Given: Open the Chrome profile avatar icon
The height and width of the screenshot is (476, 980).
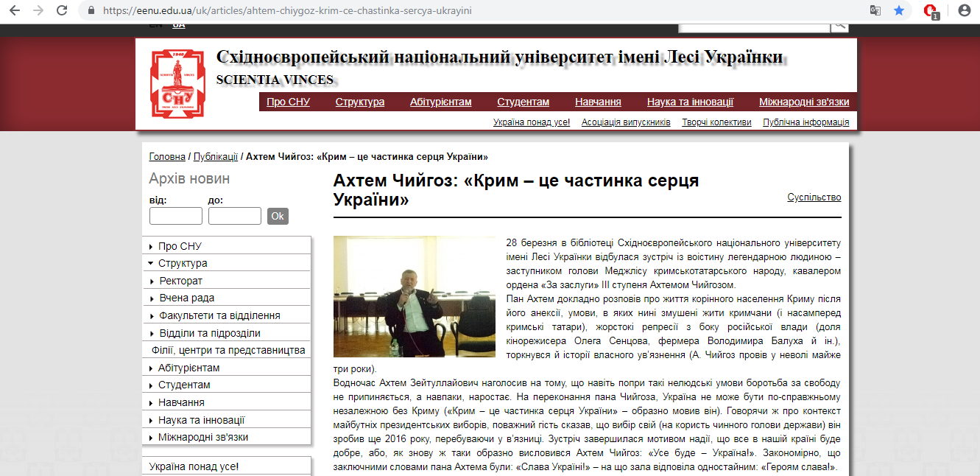Looking at the screenshot, I should click(964, 11).
